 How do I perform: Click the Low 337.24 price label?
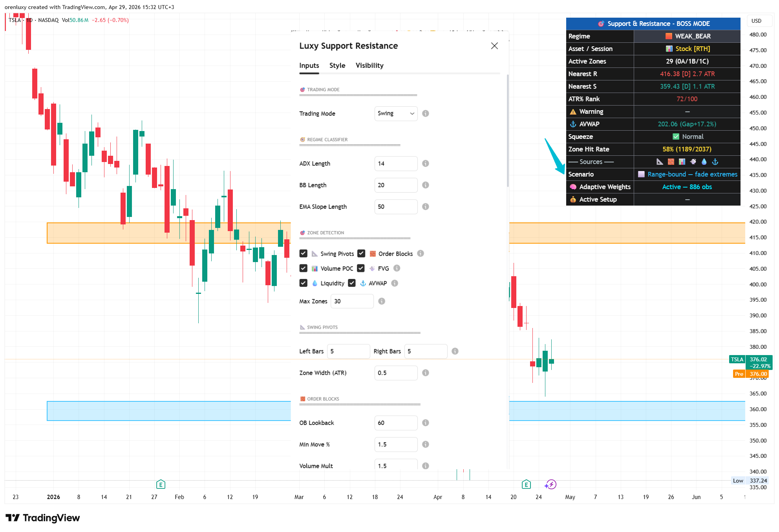click(x=750, y=481)
